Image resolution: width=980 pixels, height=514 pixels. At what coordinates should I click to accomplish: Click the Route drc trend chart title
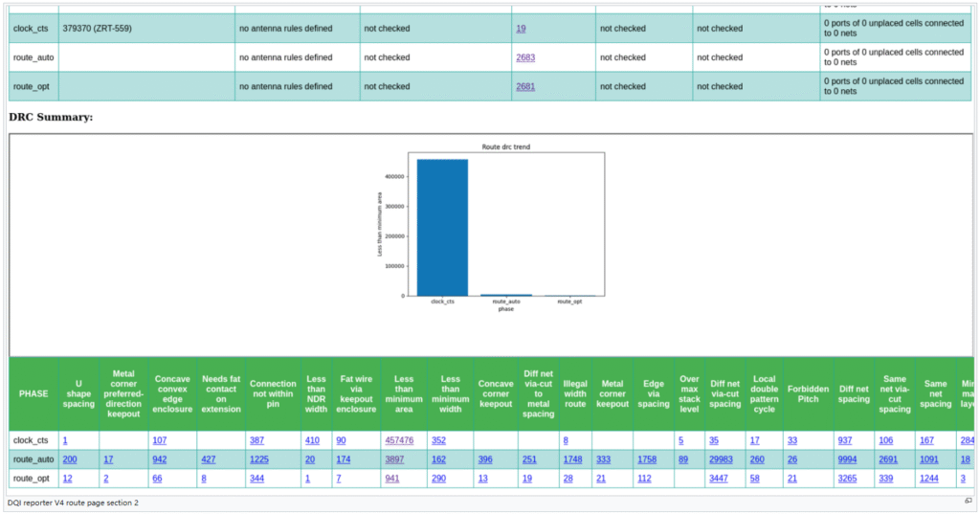[x=505, y=147]
